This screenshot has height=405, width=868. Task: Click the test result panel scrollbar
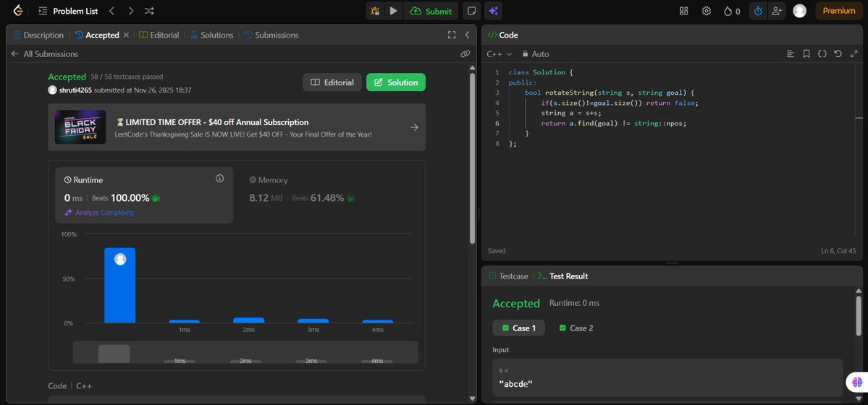859,315
